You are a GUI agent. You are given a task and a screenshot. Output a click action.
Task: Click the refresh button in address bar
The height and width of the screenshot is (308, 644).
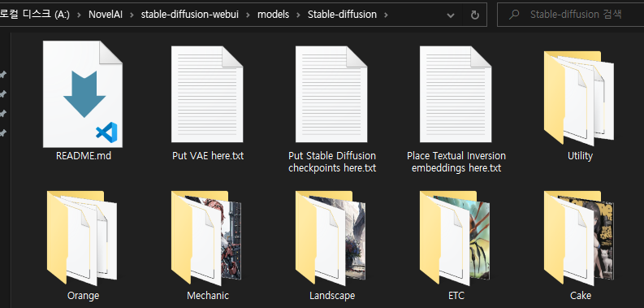pos(475,15)
